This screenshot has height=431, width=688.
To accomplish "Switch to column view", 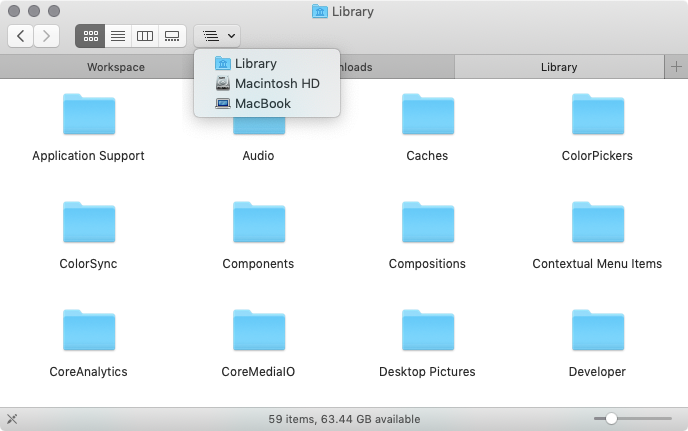I will pos(145,36).
